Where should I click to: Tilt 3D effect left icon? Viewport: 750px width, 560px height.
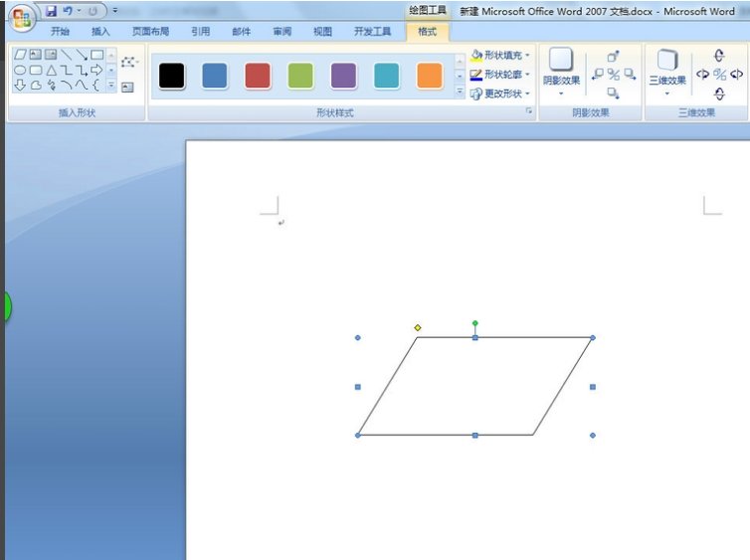(702, 75)
